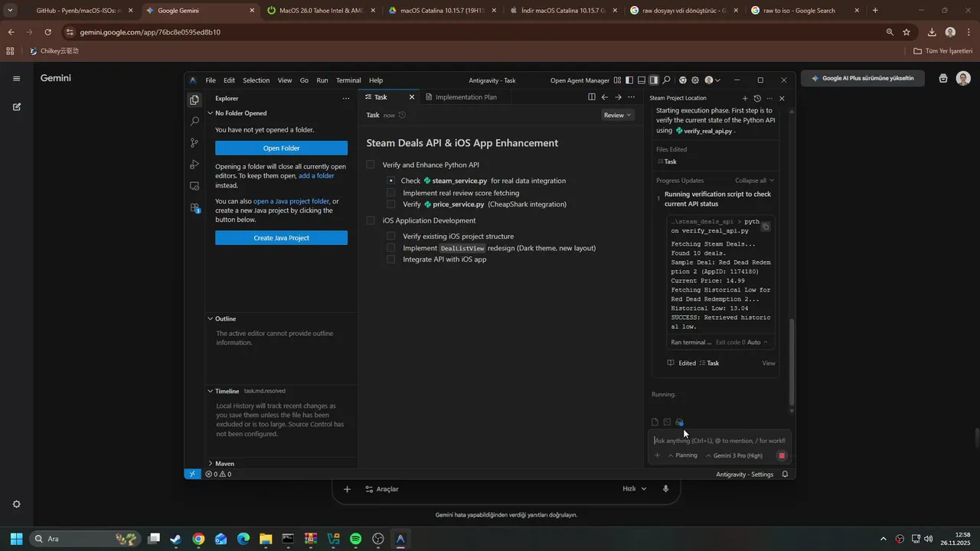Image resolution: width=980 pixels, height=551 pixels.
Task: Open the Run and Debug view
Action: tap(194, 165)
